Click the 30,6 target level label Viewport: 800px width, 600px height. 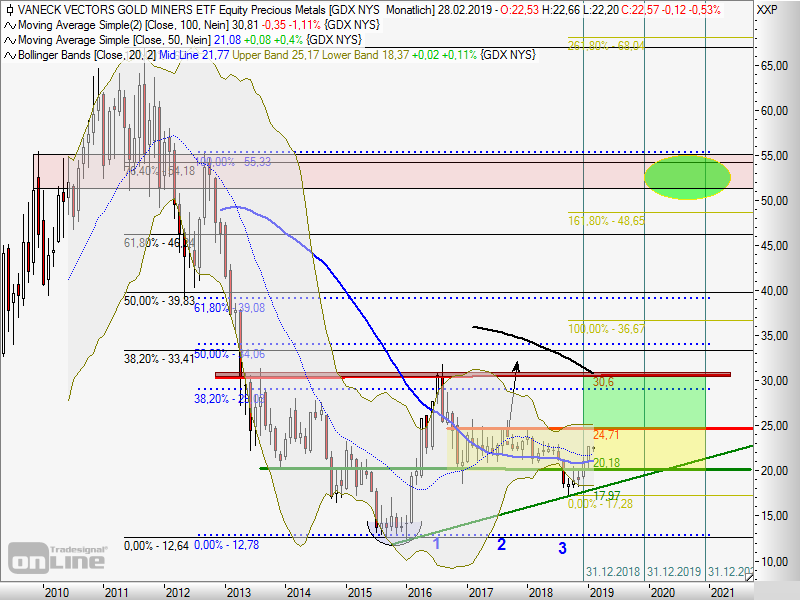pos(604,382)
